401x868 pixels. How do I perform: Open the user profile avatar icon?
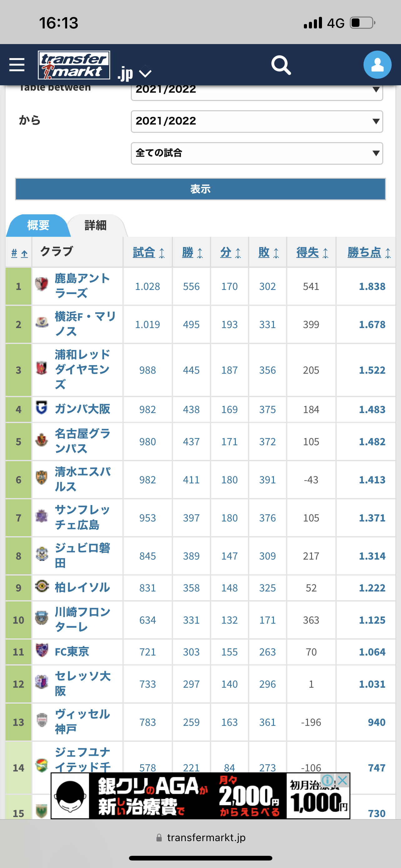(377, 65)
